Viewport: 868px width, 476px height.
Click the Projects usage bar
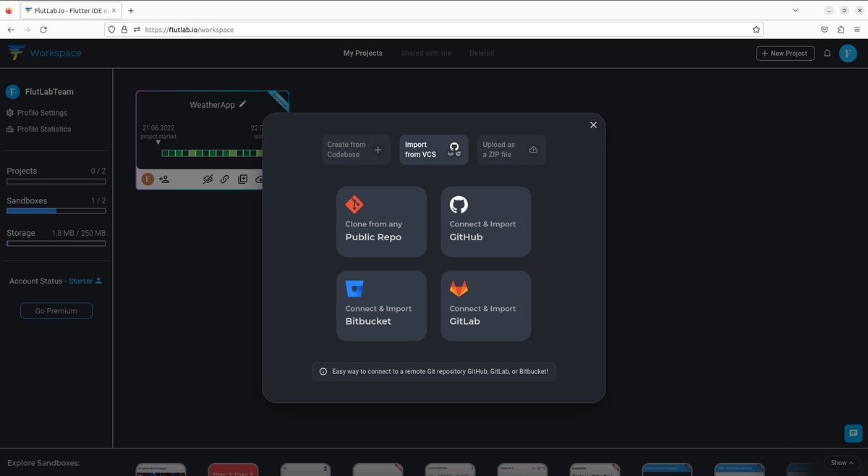point(56,182)
